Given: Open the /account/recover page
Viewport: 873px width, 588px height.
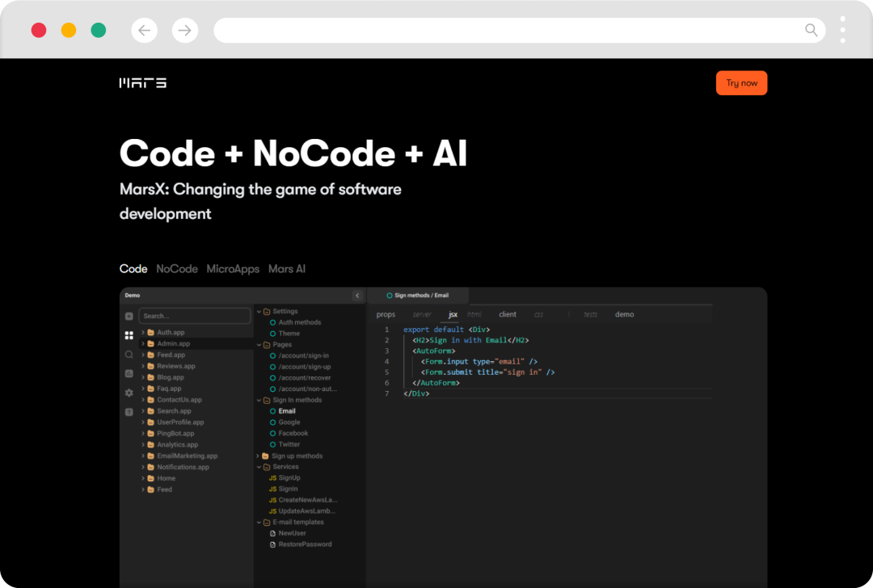Looking at the screenshot, I should 305,378.
